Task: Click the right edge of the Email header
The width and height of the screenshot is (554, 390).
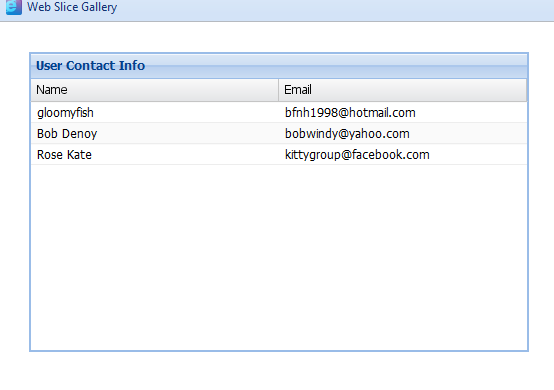Action: click(526, 90)
